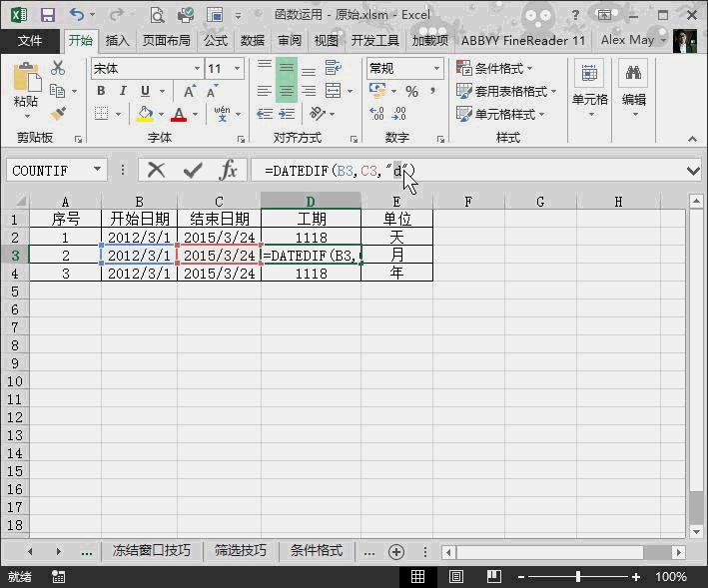Screen dimensions: 708x588
Task: Toggle middle vertical alignment
Action: pos(287,68)
